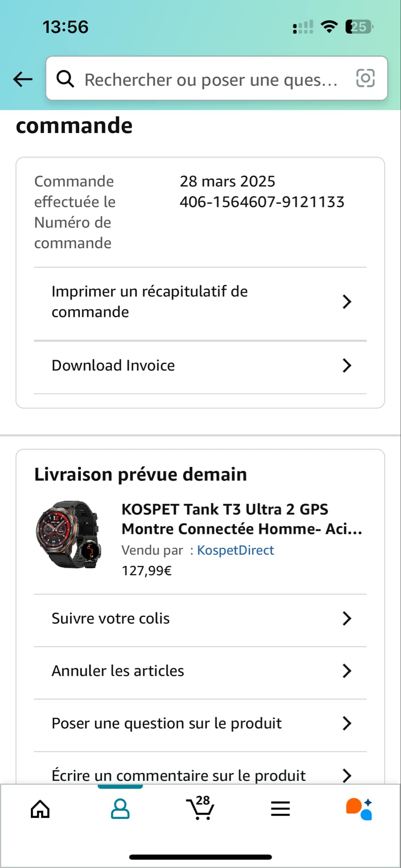The image size is (401, 868).
Task: Tap the back arrow icon
Action: pos(23,79)
